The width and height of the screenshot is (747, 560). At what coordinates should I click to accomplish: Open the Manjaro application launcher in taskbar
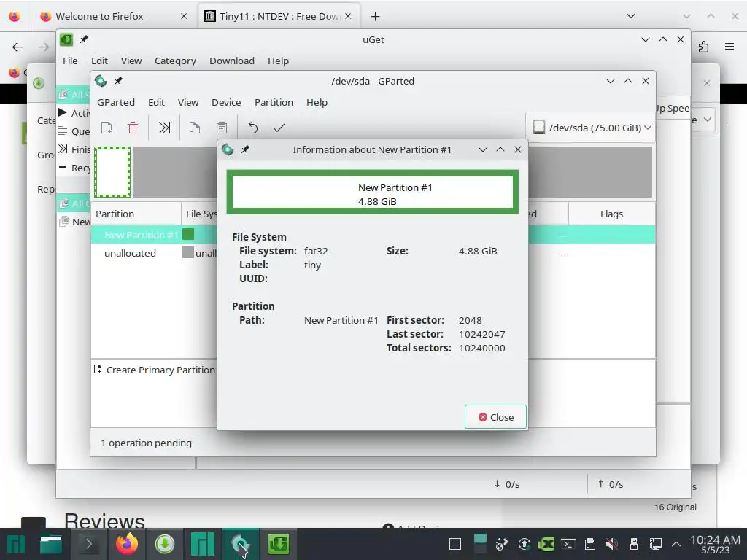click(15, 544)
